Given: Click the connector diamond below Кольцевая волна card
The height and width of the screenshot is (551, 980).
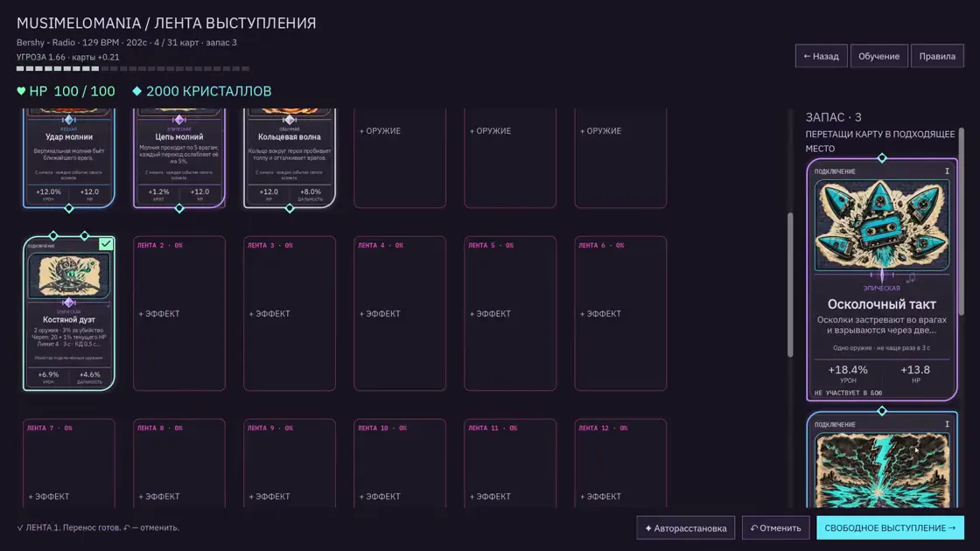Looking at the screenshot, I should point(290,209).
